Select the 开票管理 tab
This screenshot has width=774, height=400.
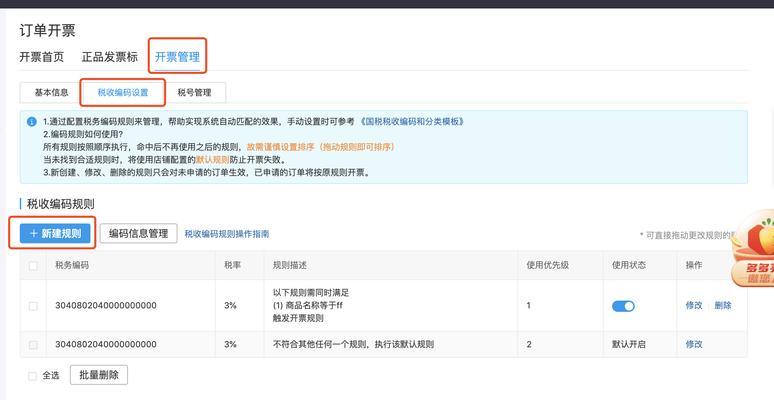(x=177, y=57)
